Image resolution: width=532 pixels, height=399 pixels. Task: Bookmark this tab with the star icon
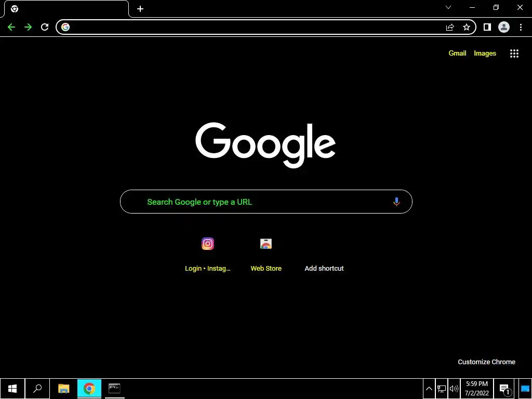click(x=467, y=27)
